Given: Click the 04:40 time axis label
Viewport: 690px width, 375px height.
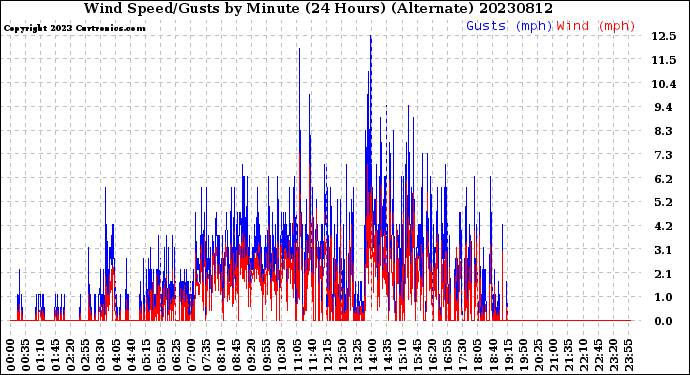Looking at the screenshot, I should (x=131, y=355).
